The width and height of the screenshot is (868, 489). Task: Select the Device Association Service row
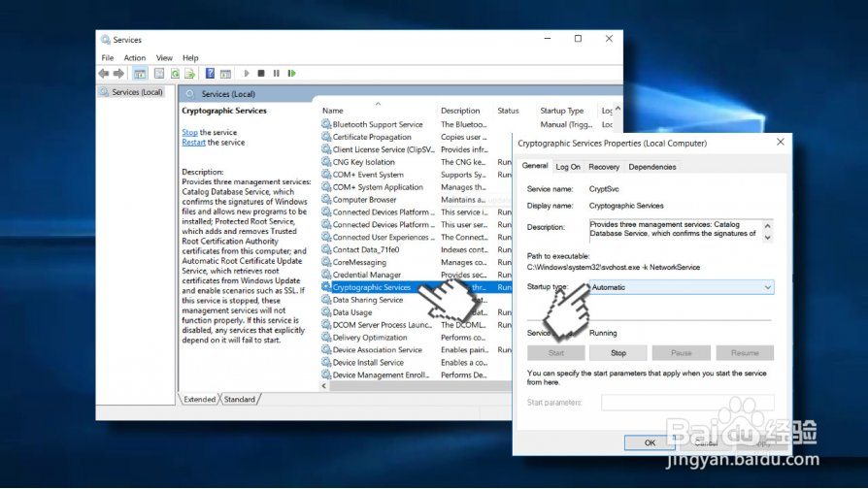[x=417, y=349]
